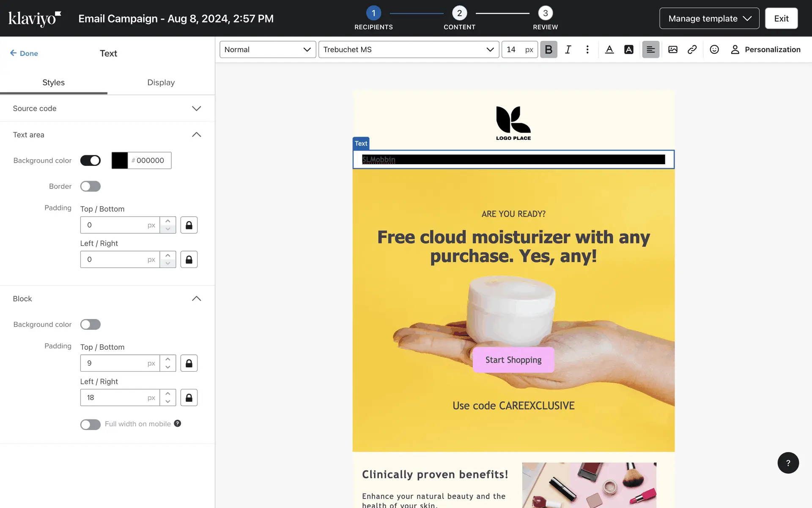
Task: Click the Exit button
Action: tap(781, 18)
